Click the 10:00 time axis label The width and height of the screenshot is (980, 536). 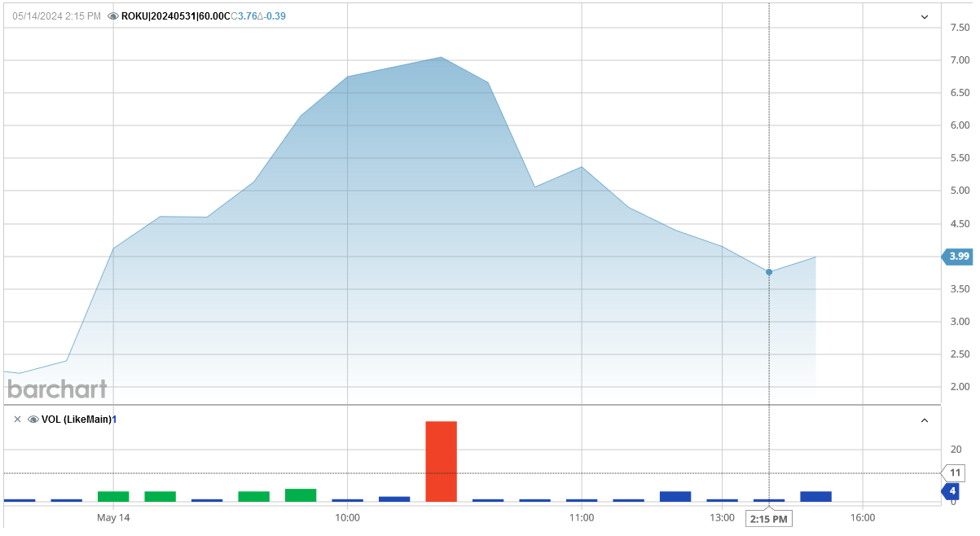click(349, 517)
